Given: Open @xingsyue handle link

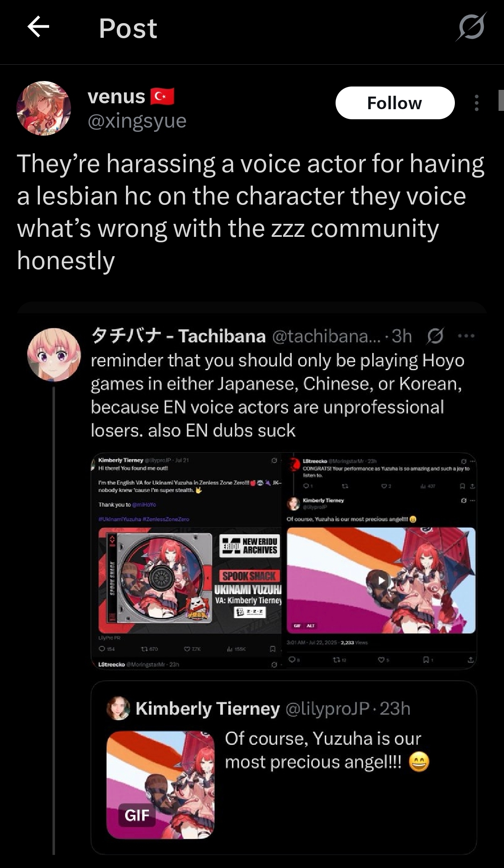Looking at the screenshot, I should (x=137, y=121).
